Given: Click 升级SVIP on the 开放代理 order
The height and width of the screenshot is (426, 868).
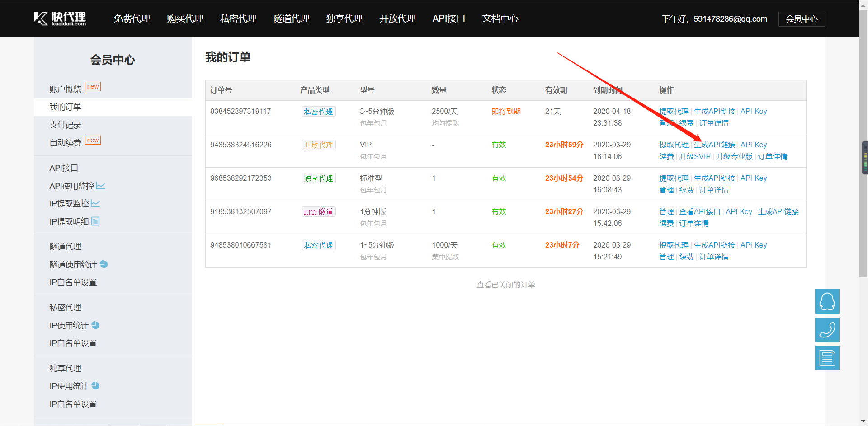Looking at the screenshot, I should coord(694,156).
